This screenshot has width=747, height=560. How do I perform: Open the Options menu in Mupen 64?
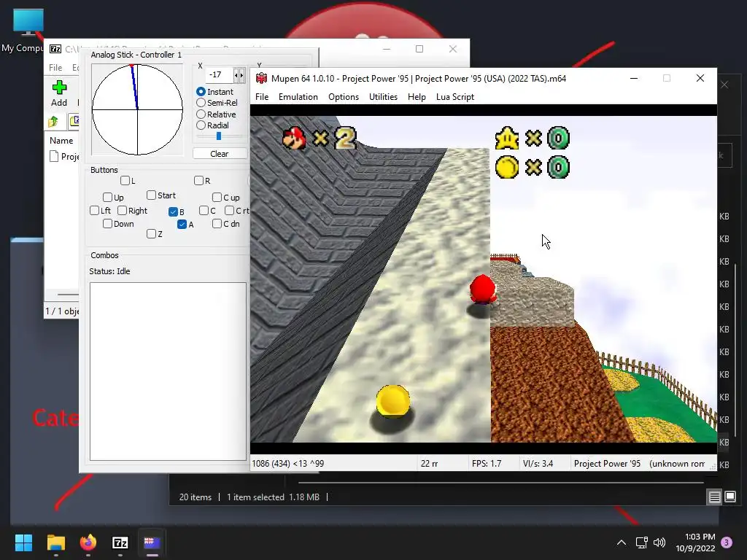coord(343,97)
